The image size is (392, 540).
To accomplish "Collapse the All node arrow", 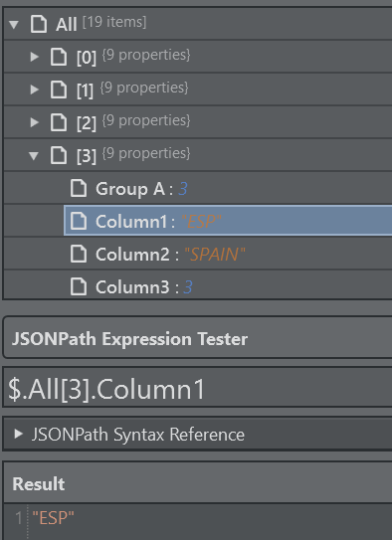I will (14, 25).
